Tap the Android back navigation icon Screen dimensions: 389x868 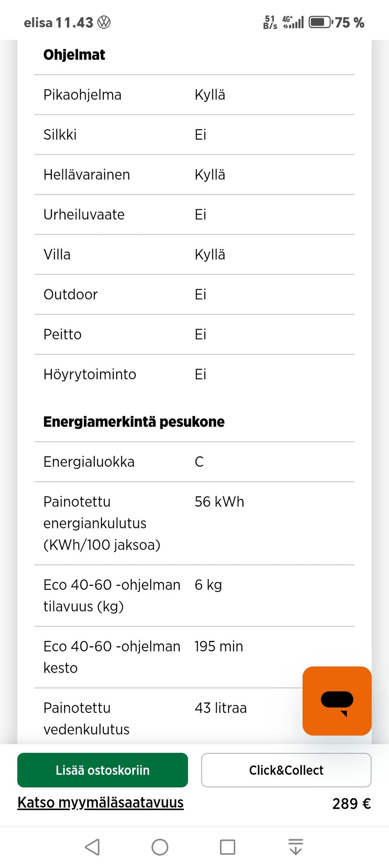pyautogui.click(x=93, y=847)
